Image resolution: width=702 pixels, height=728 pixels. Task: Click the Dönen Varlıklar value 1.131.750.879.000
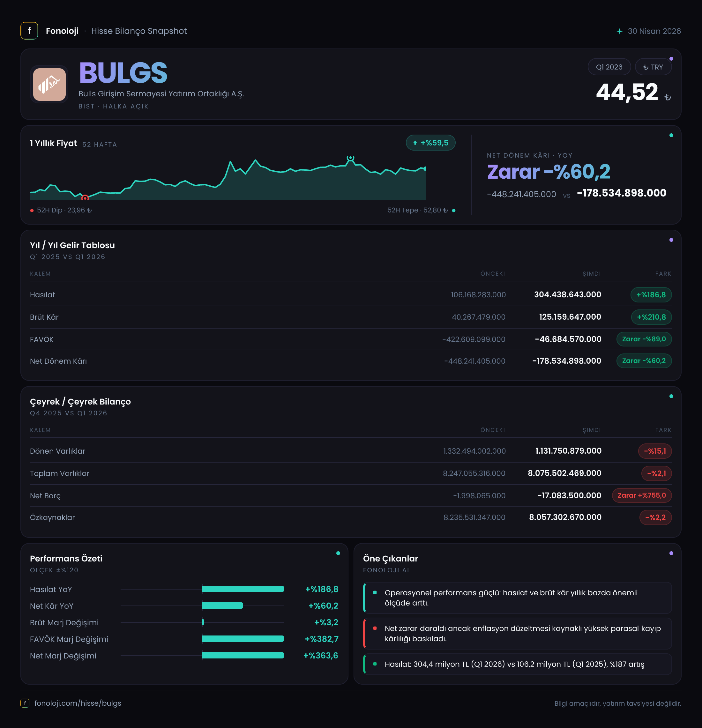click(x=568, y=451)
